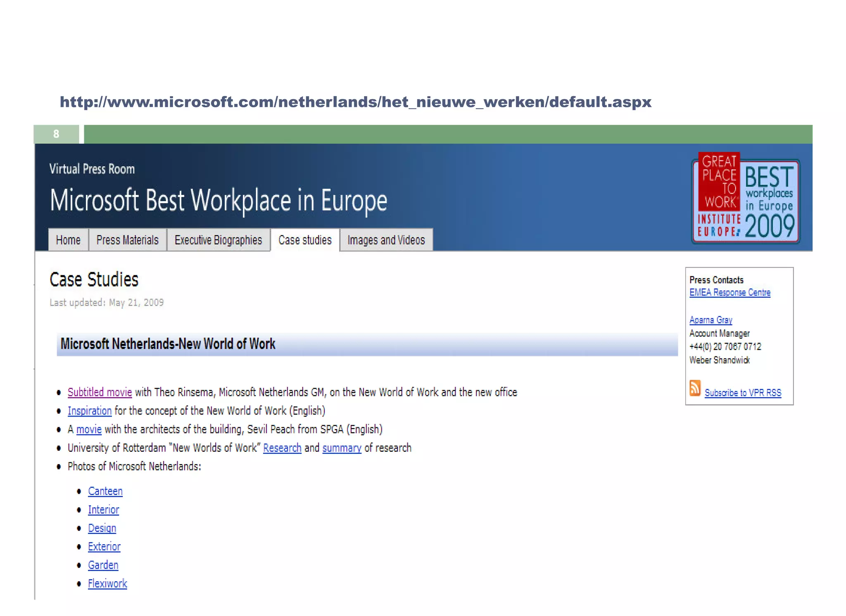Subscribe to VPR RSS link
This screenshot has height=616, width=846.
(x=743, y=393)
